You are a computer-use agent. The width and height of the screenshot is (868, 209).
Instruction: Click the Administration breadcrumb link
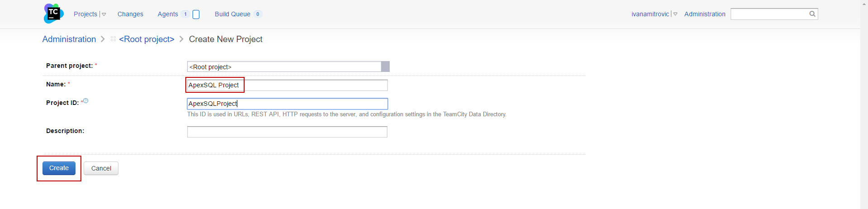coord(69,39)
